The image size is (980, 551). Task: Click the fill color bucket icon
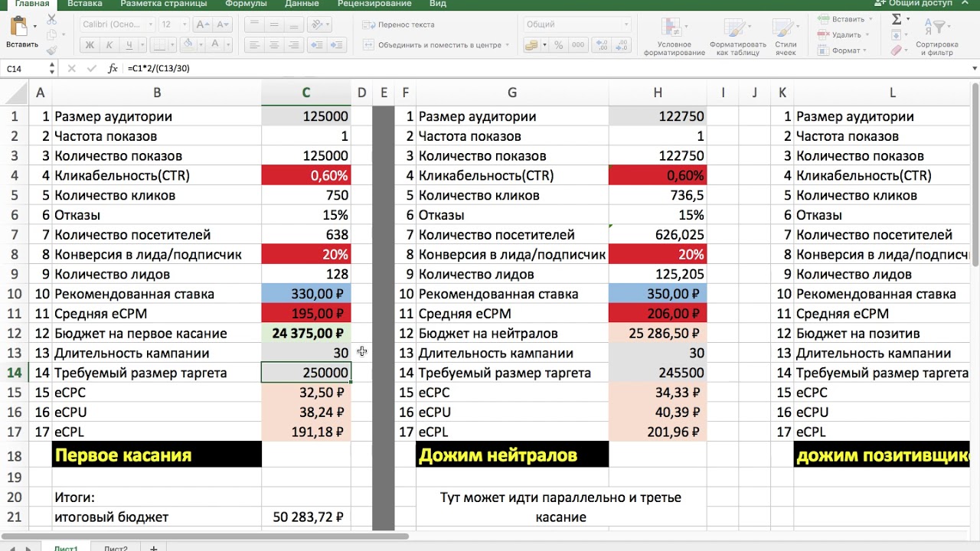[188, 44]
